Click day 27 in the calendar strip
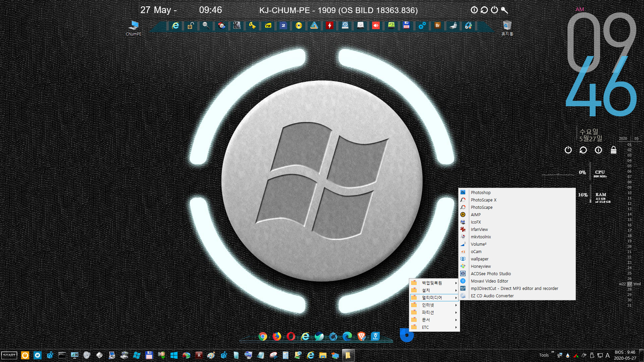The image size is (644, 362). pyautogui.click(x=630, y=284)
